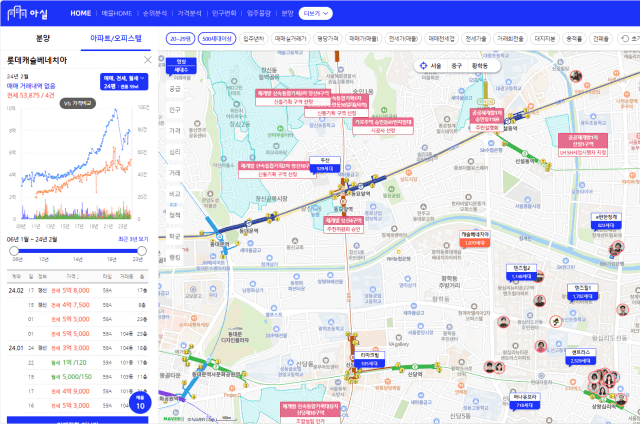
Task: Open the 중구 district selector
Action: coord(456,66)
